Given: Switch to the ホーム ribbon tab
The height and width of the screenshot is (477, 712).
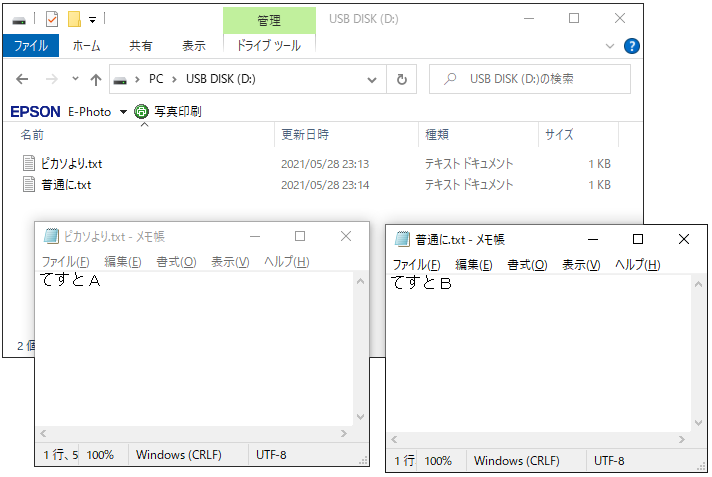Looking at the screenshot, I should pos(86,45).
